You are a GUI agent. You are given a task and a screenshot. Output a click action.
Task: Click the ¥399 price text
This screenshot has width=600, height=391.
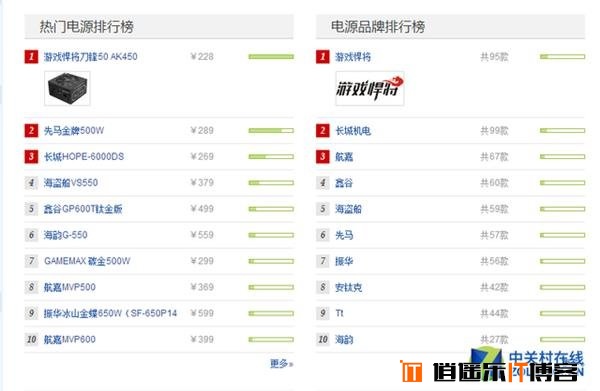point(202,339)
